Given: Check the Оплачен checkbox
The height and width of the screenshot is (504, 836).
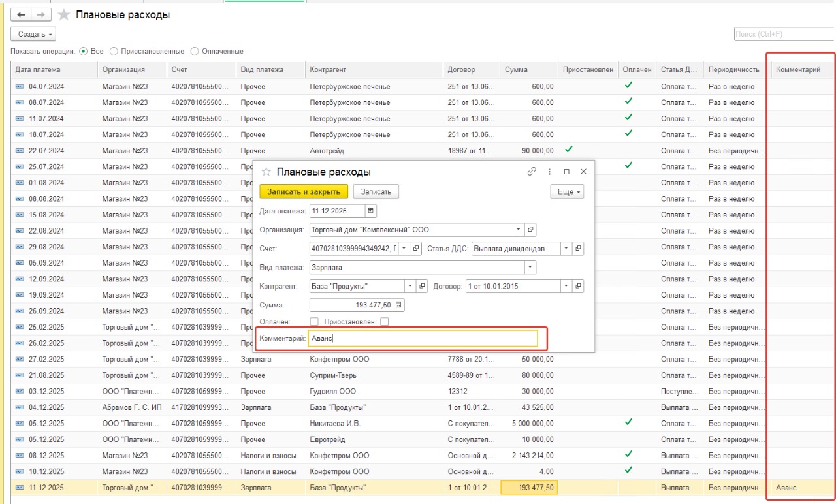Looking at the screenshot, I should tap(314, 321).
